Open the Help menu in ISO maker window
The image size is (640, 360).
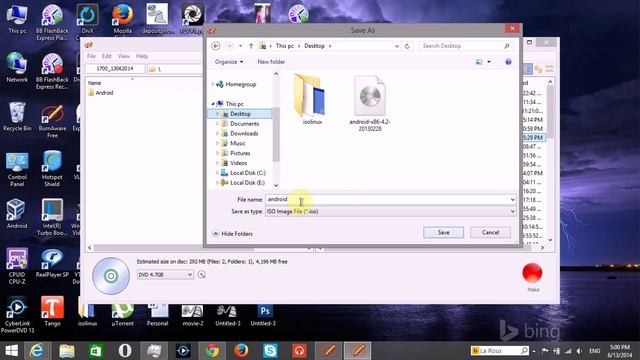(x=142, y=56)
